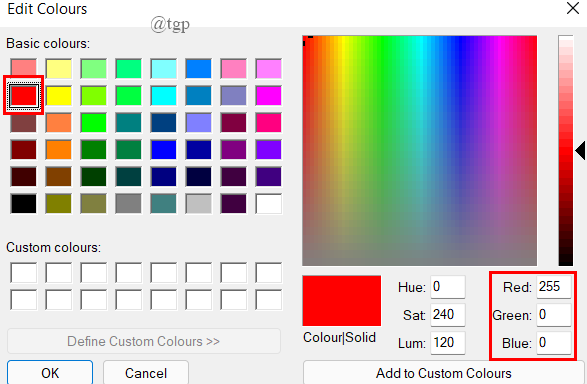The height and width of the screenshot is (384, 587).
Task: Select the pure red basic colour swatch
Action: point(24,96)
